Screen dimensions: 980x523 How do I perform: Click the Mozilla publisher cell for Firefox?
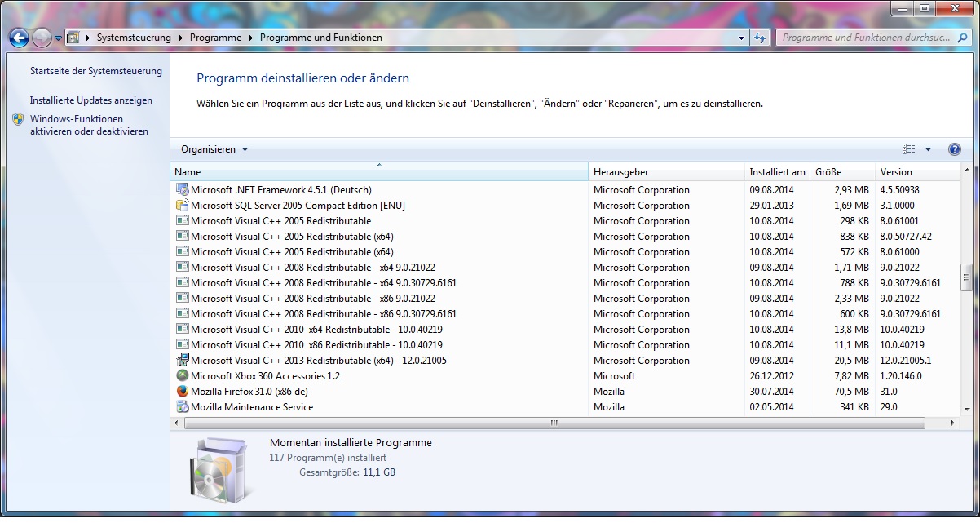[x=609, y=391]
